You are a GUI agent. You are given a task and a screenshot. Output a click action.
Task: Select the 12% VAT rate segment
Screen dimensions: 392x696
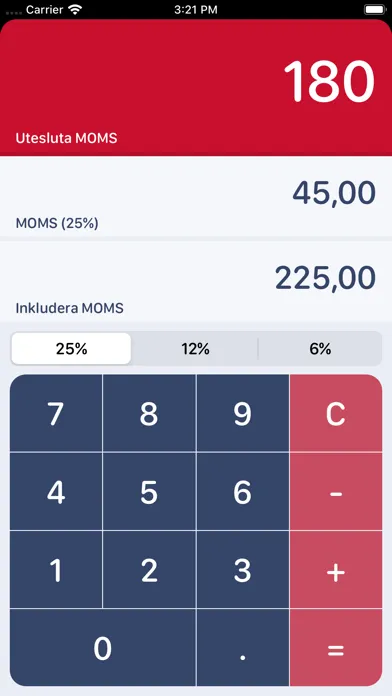click(x=195, y=349)
